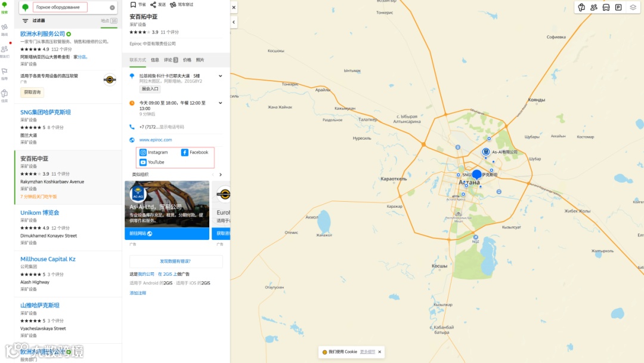Open the flag guide section in sidebar
Image resolution: width=644 pixels, height=363 pixels.
click(x=5, y=73)
